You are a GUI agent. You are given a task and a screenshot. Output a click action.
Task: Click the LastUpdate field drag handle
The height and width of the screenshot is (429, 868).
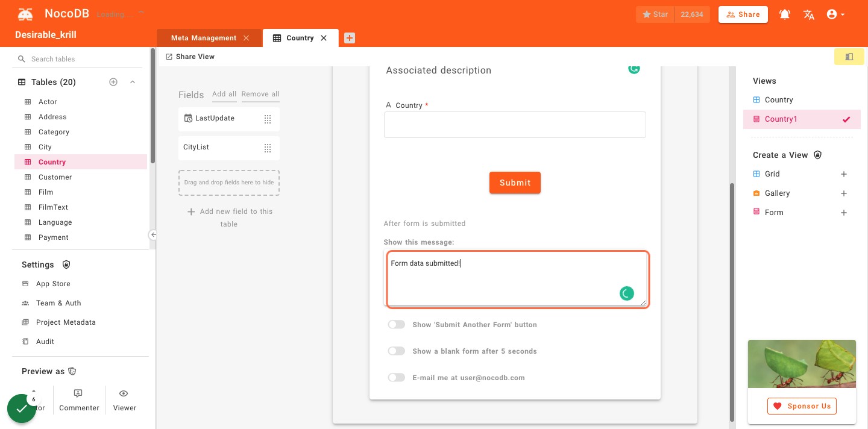pos(268,119)
